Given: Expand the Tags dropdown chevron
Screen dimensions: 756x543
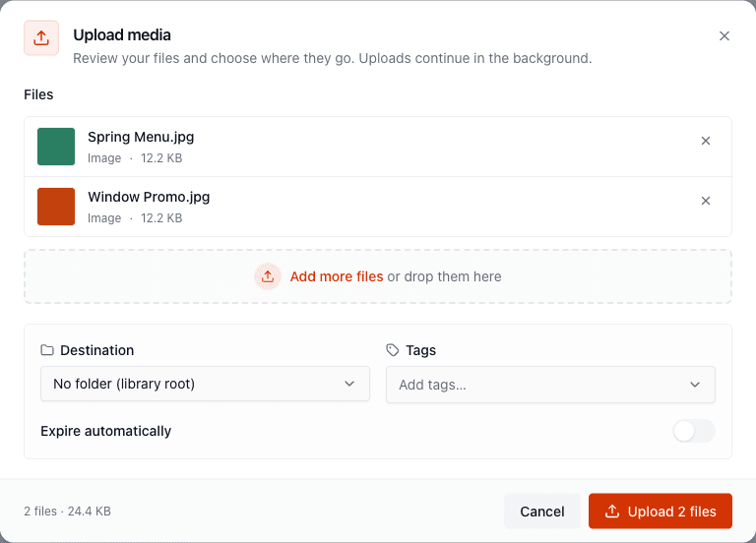Looking at the screenshot, I should (x=695, y=385).
